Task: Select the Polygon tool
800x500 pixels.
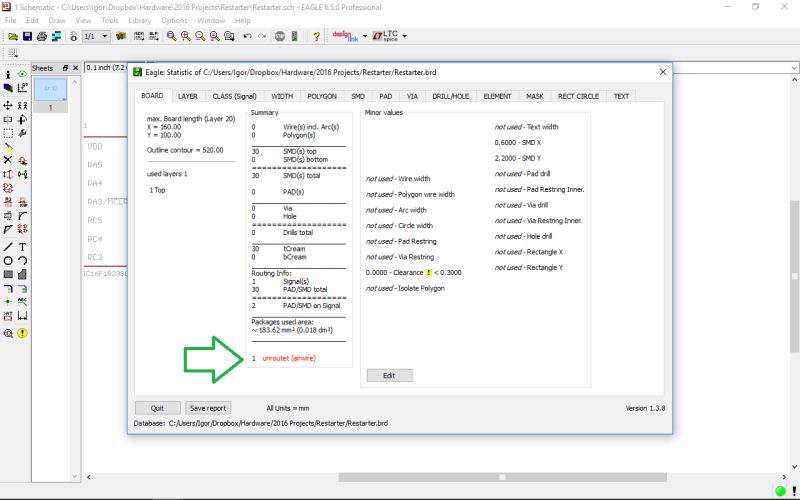Action: coord(22,274)
